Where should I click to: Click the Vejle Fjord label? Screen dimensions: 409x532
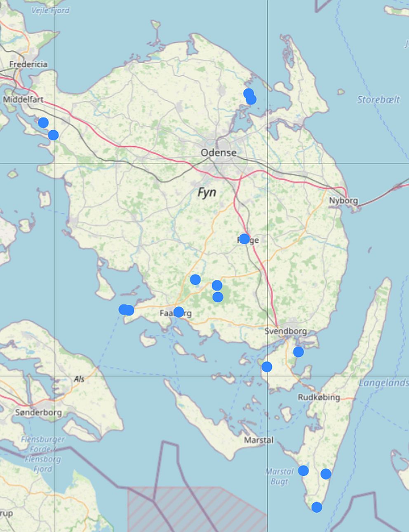tap(50, 10)
